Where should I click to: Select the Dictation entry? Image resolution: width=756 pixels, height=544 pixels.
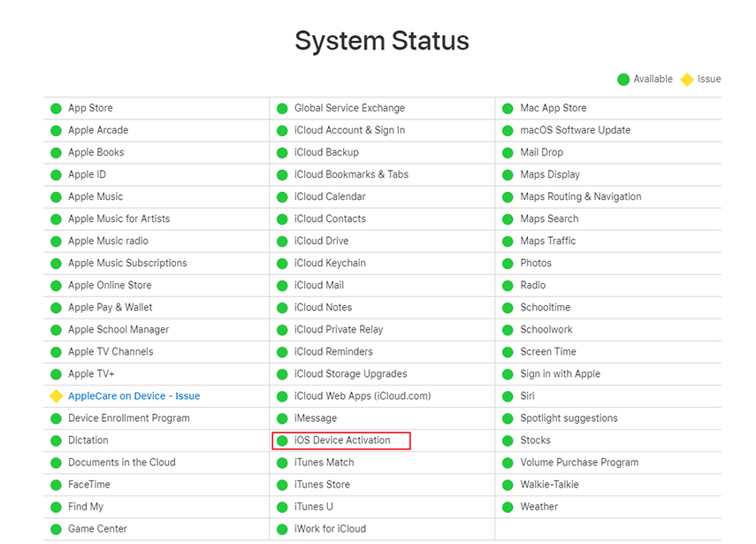tap(88, 441)
